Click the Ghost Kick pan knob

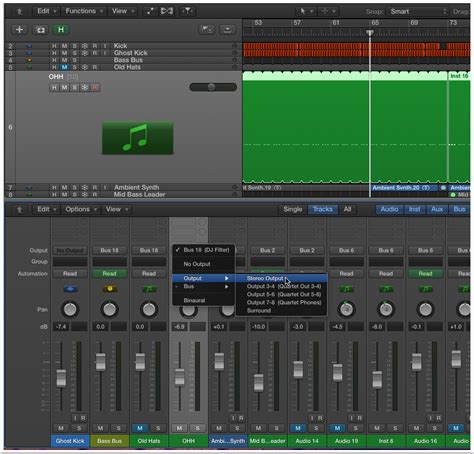pos(70,309)
